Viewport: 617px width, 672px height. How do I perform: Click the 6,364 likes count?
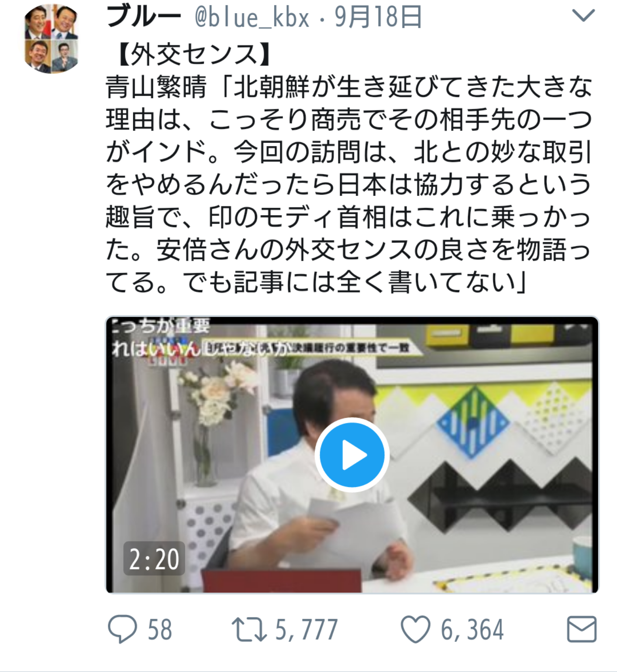[472, 630]
